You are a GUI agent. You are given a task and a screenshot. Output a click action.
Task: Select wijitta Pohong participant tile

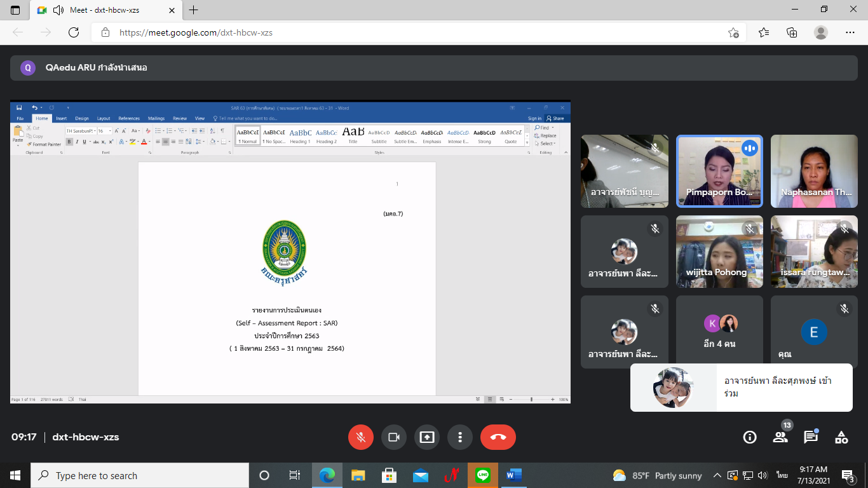[x=719, y=252]
